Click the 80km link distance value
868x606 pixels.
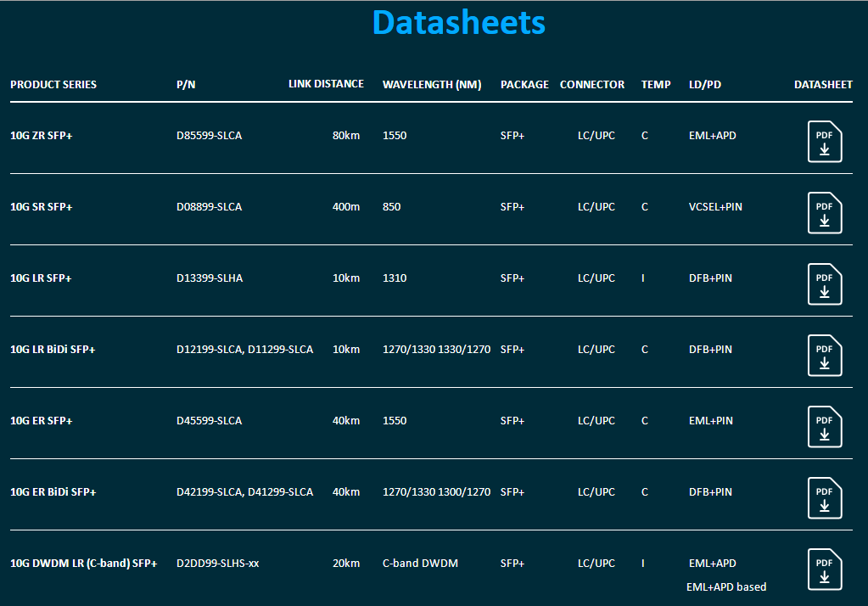click(x=346, y=136)
